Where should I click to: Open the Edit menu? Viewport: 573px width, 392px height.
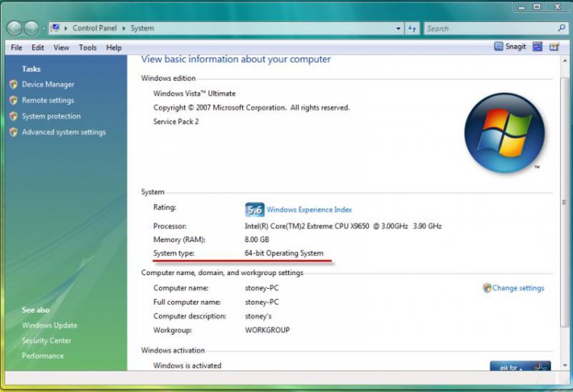coord(37,47)
